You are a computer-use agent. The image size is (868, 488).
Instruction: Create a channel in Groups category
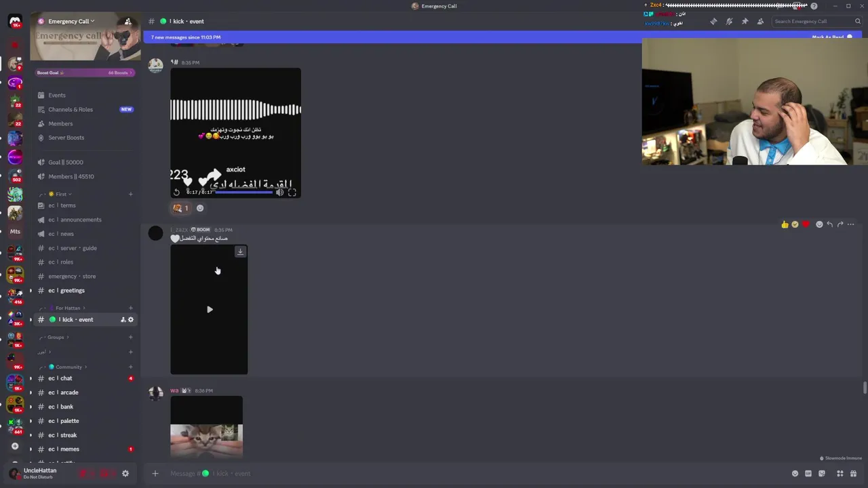tap(131, 337)
